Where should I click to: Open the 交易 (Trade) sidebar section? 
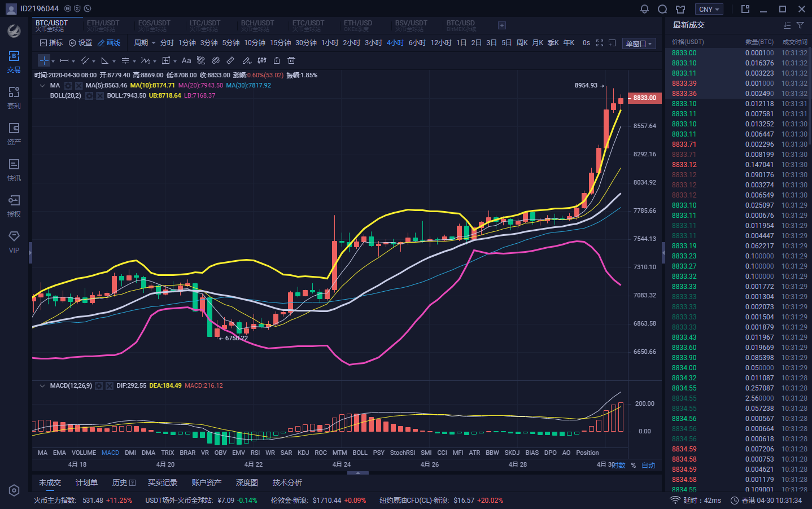pos(14,62)
